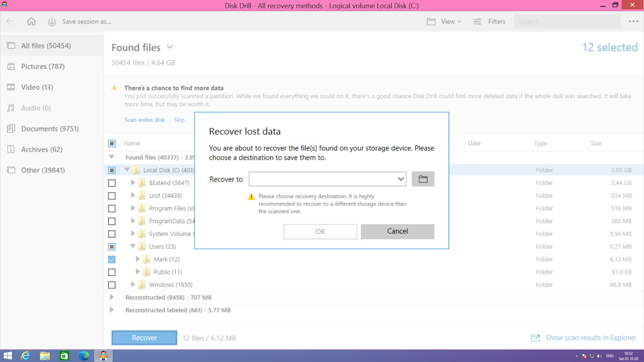Check the Lost folder checkbox
The width and height of the screenshot is (644, 362).
(112, 196)
